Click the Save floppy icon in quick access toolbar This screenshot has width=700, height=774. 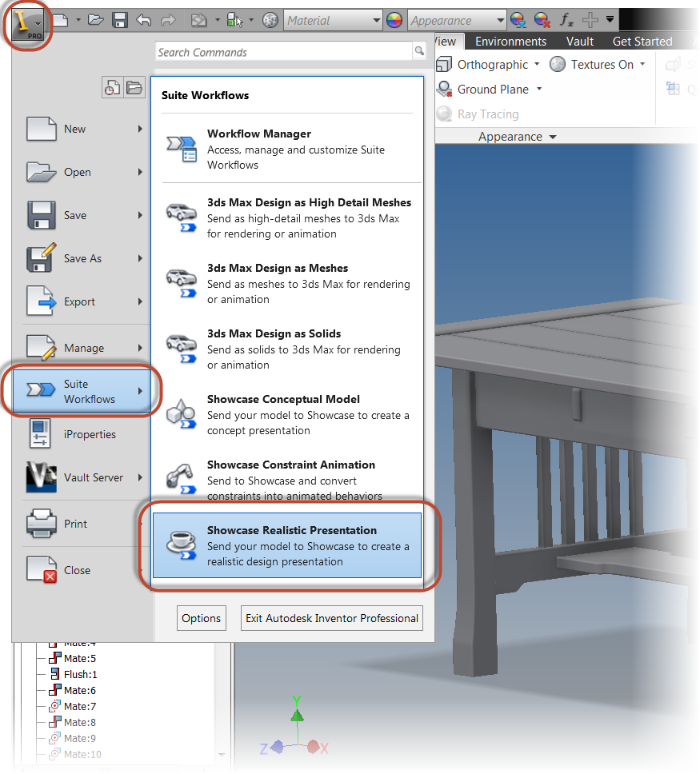point(119,20)
